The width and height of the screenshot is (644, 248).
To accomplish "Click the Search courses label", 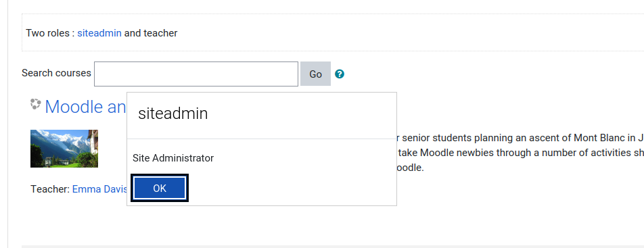I will (56, 73).
